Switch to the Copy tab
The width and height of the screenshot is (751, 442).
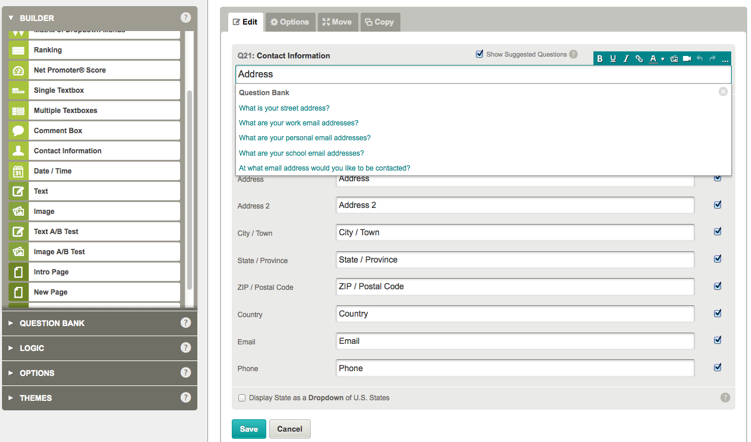[x=380, y=22]
